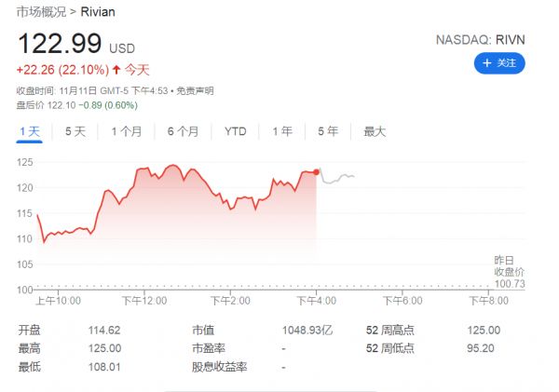Switch to the 1 年 tab
This screenshot has height=392, width=559.
(x=282, y=131)
